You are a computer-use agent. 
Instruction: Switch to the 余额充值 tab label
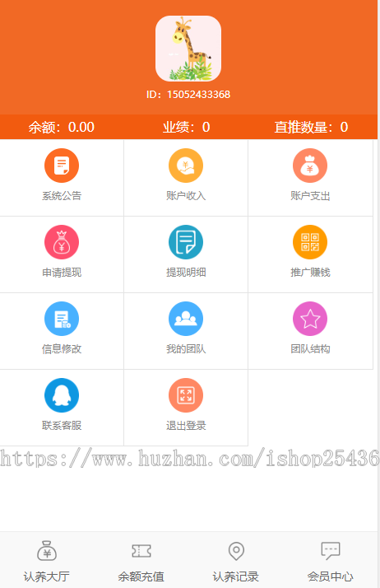coord(141,576)
